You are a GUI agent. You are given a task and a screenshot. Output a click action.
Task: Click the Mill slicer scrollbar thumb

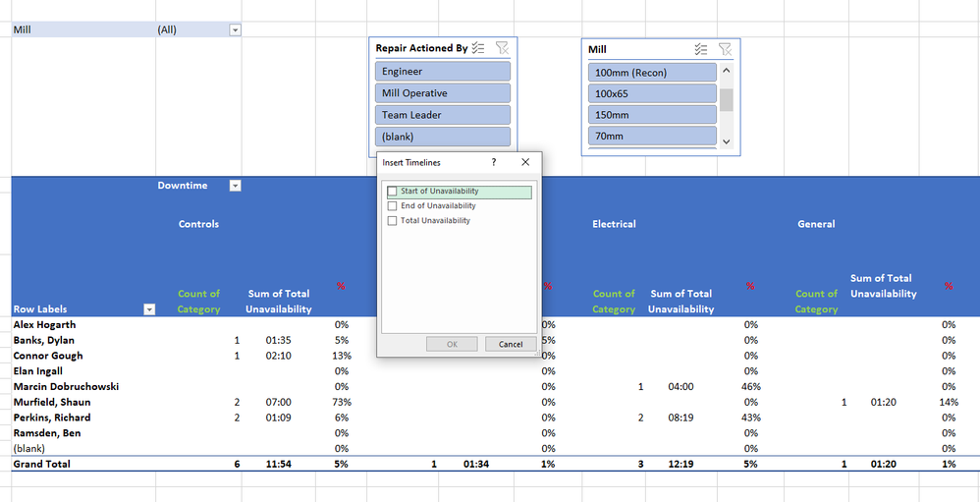(726, 99)
